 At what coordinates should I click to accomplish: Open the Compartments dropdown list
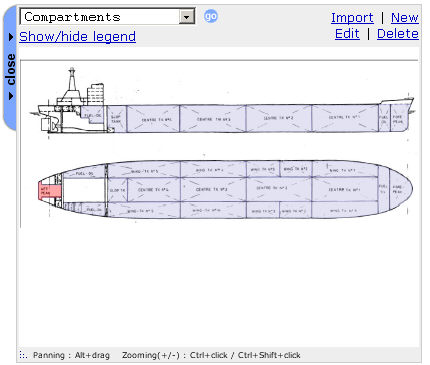107,17
